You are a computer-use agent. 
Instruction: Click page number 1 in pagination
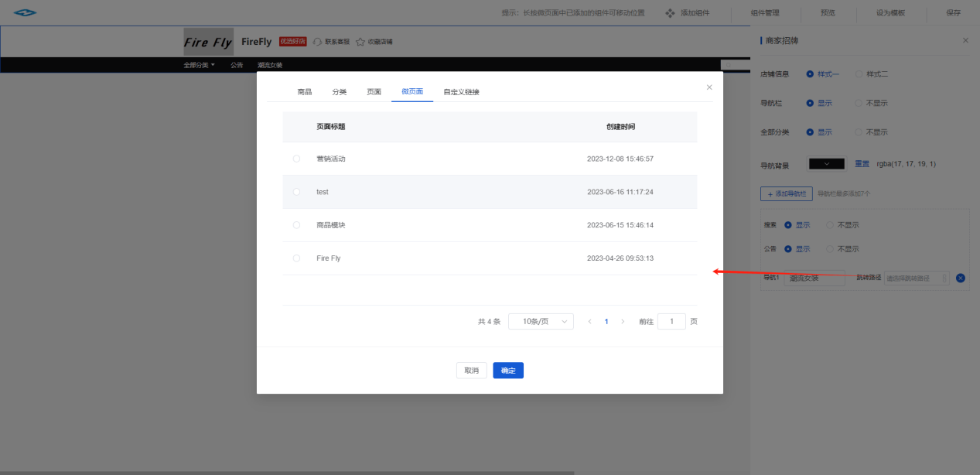click(x=606, y=321)
